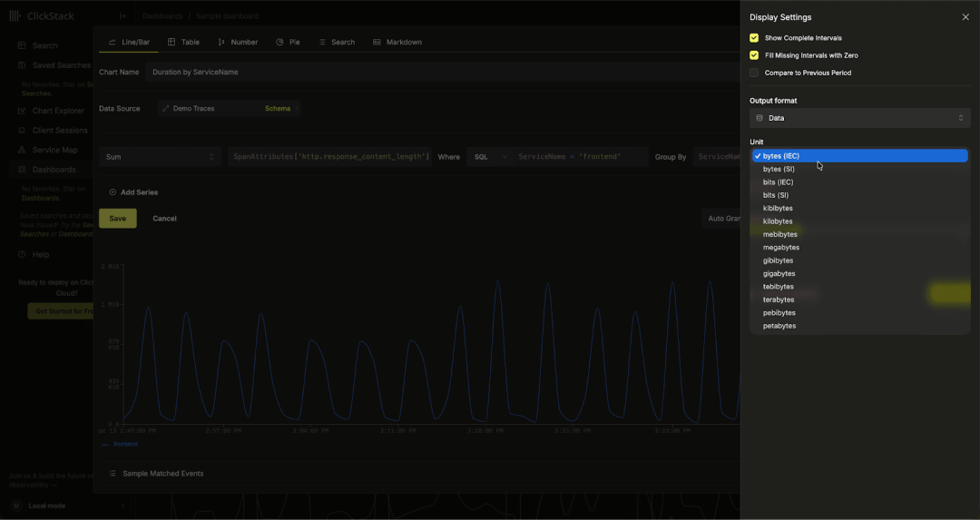Choose tebibytes unit

859,287
